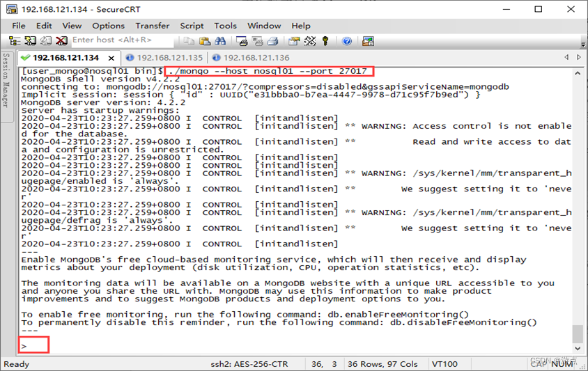This screenshot has height=371, width=588.
Task: Click the terminal scrollbar down arrow
Action: [578, 348]
